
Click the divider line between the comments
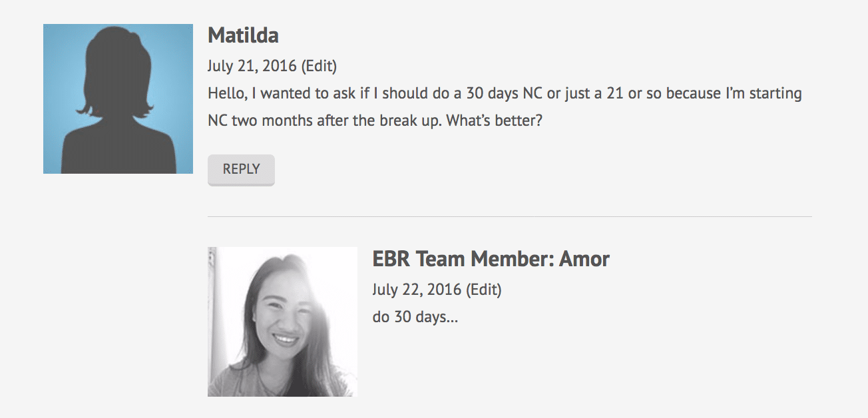[x=509, y=216]
